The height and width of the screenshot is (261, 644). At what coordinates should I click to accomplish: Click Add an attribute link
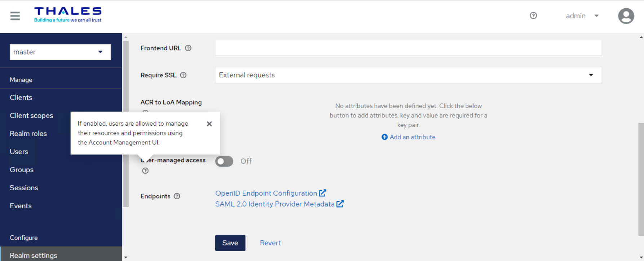pos(409,137)
